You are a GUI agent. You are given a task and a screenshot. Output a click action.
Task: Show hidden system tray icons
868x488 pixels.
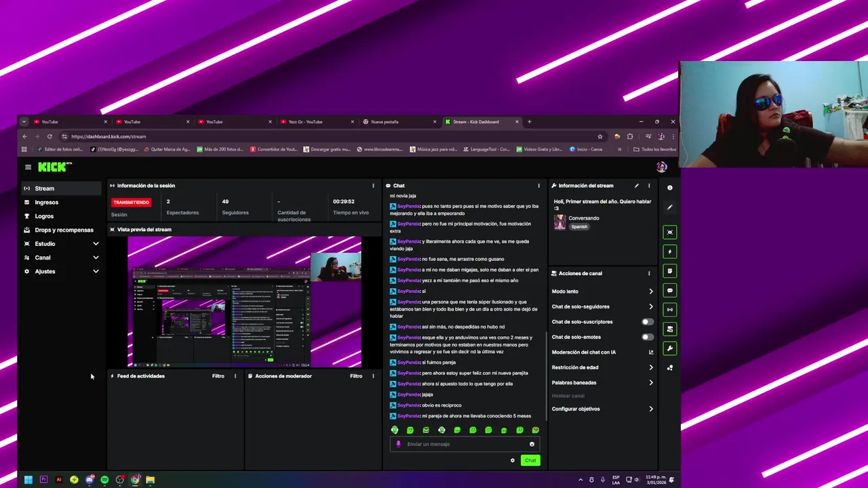580,480
